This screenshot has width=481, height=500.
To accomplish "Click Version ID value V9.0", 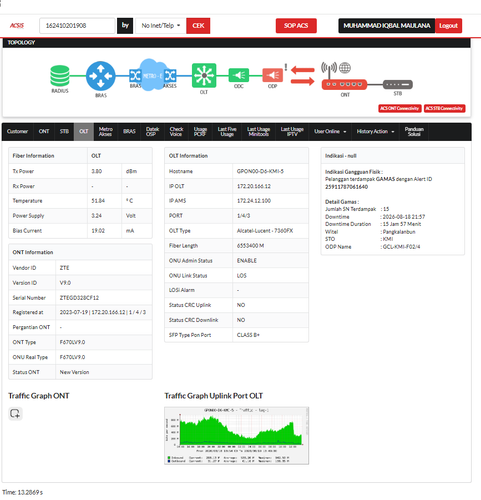I will point(65,283).
